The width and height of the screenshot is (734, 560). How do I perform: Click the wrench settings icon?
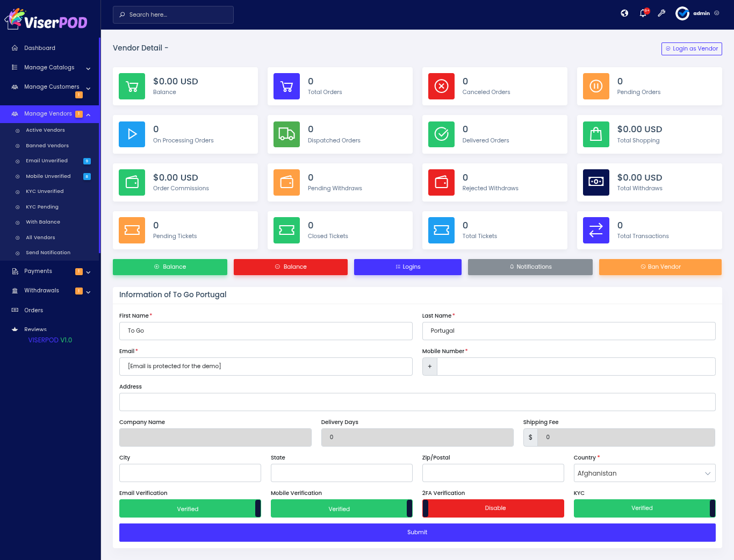tap(661, 13)
